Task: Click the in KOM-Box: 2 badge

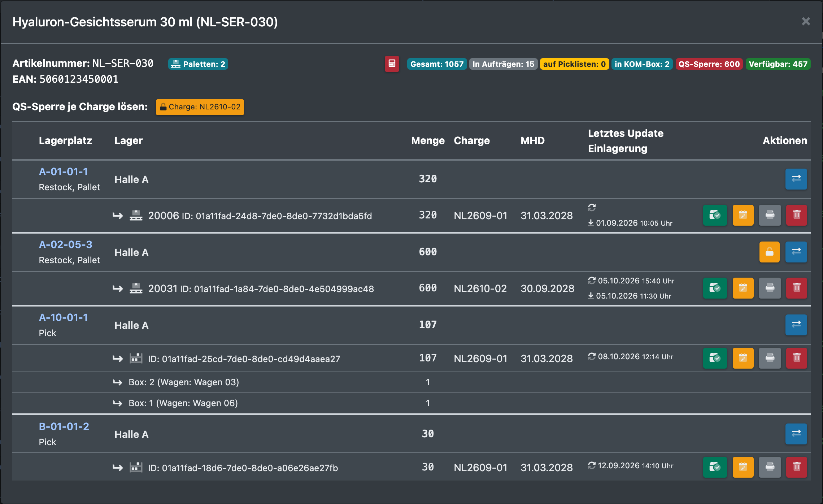Action: (642, 64)
